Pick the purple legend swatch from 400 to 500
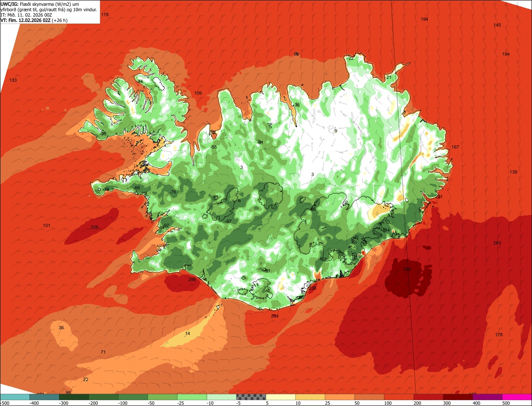The height and width of the screenshot is (406, 532). (x=487, y=397)
